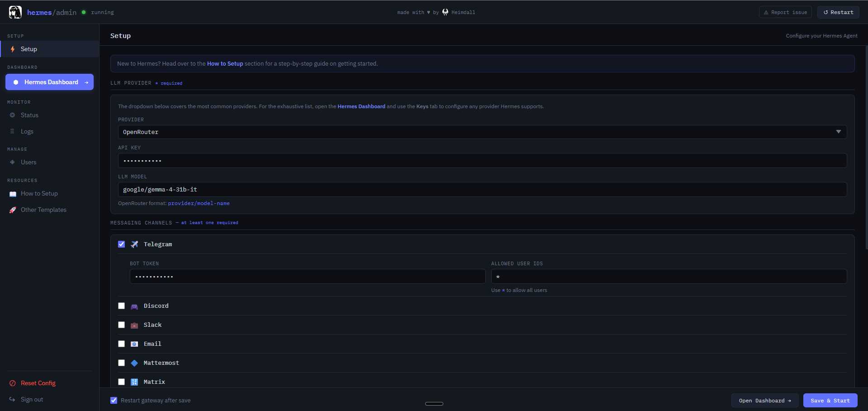Click the provider dropdown chevron arrow
This screenshot has height=411, width=868.
point(839,132)
